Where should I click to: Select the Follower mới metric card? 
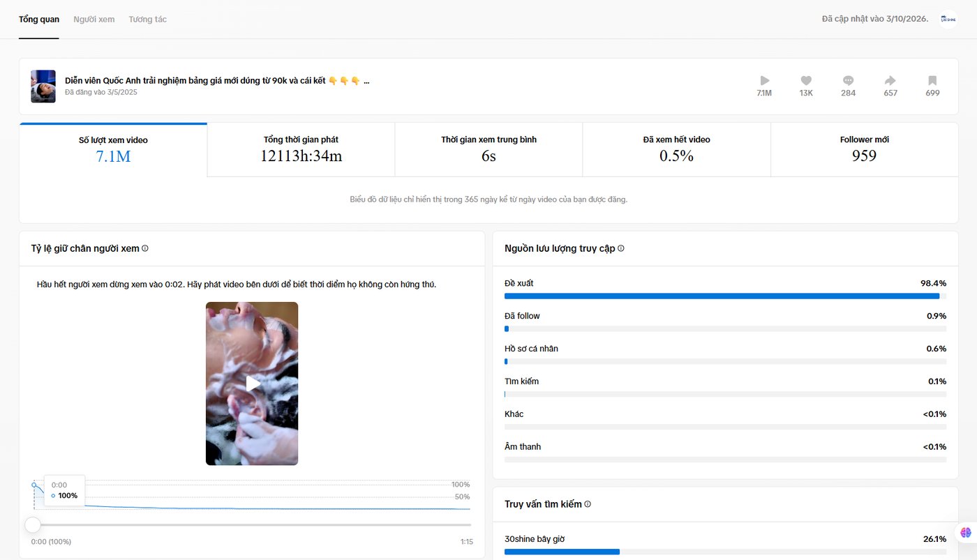click(x=864, y=150)
